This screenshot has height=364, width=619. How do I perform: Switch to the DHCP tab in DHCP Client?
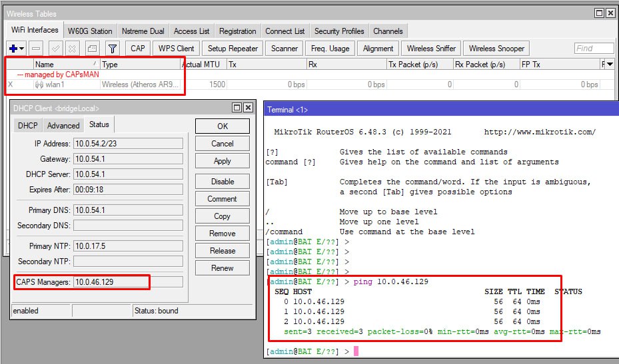[x=27, y=125]
